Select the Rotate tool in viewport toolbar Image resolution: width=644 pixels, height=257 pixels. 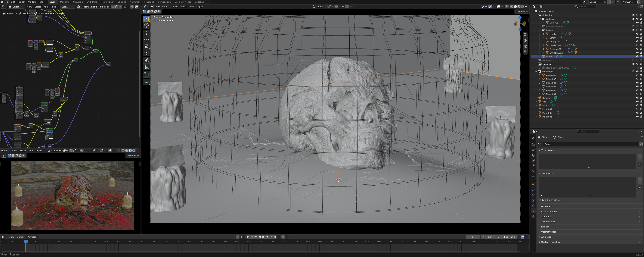(147, 39)
